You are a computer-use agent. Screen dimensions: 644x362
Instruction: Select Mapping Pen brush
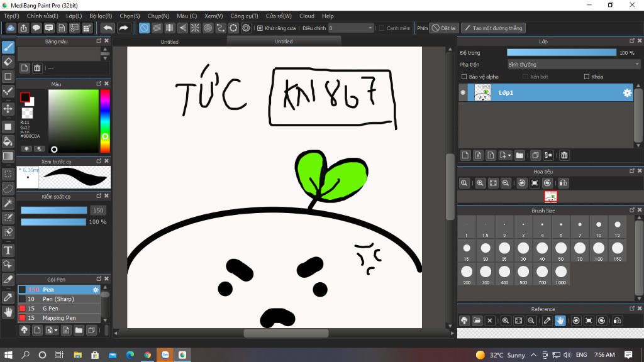[x=58, y=317]
